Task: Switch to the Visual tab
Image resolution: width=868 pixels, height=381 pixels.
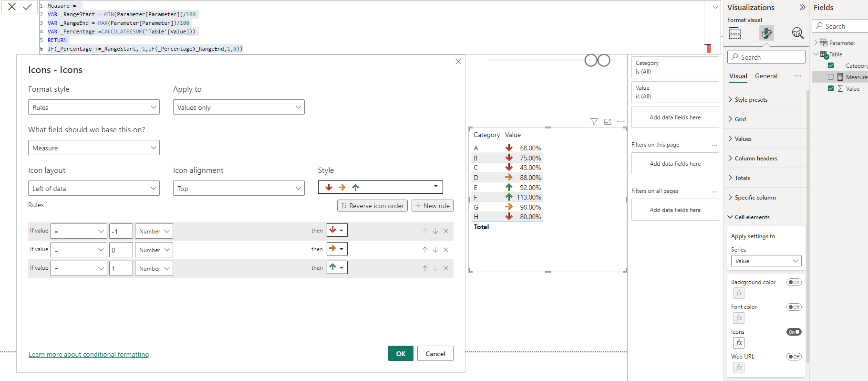Action: click(738, 76)
